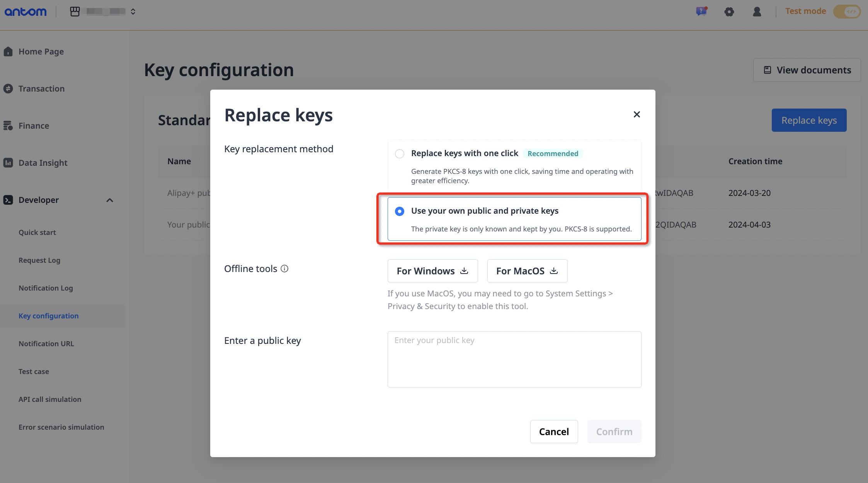The width and height of the screenshot is (868, 483).
Task: Open the settings gear icon
Action: pyautogui.click(x=729, y=12)
